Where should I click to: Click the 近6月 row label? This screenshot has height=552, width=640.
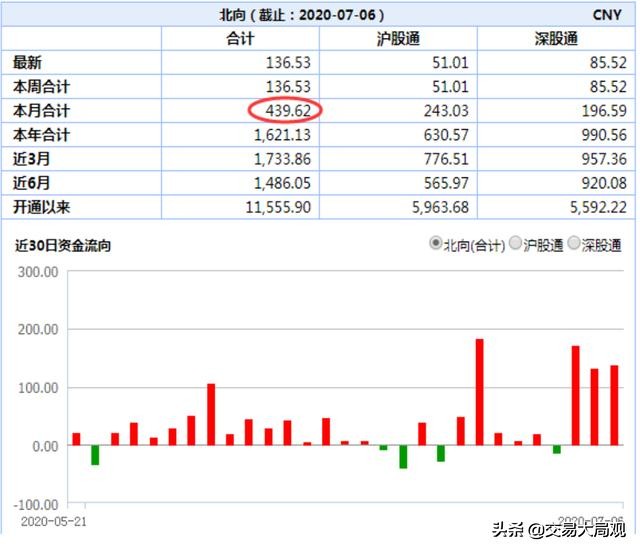(x=31, y=183)
